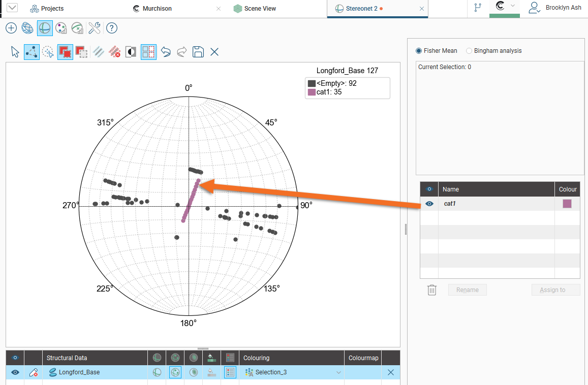Save the selection with the floppy disk icon
The image size is (588, 385).
point(198,52)
